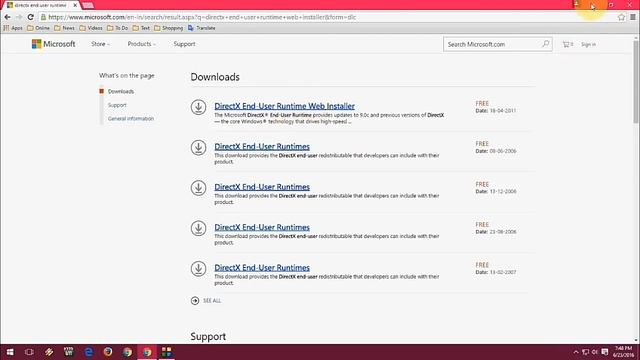This screenshot has width=640, height=360.
Task: Open DirectX End-User Runtimes link dated December 2006
Action: (262, 187)
